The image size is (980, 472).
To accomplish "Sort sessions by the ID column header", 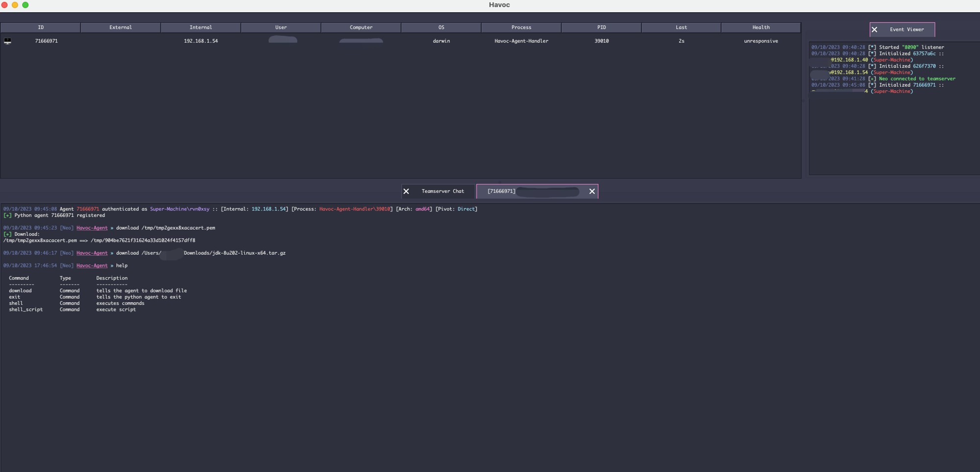I will tap(41, 27).
